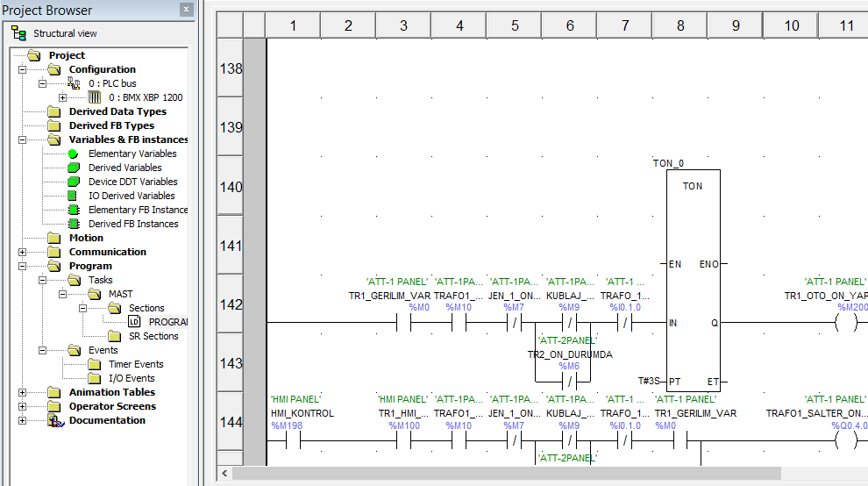Click the LD section icon for PROGRAM
The height and width of the screenshot is (486, 868).
134,322
